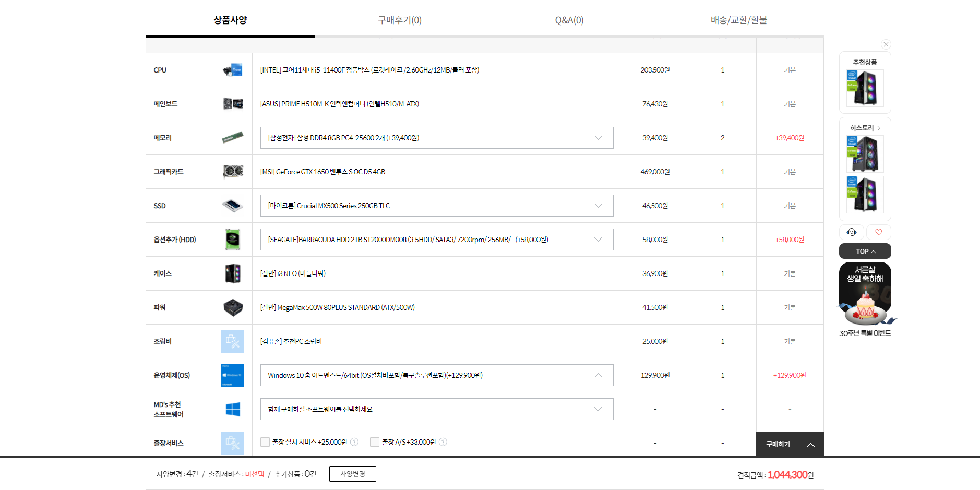Click the 미선택 on-site service status
980x490 pixels.
(255, 474)
